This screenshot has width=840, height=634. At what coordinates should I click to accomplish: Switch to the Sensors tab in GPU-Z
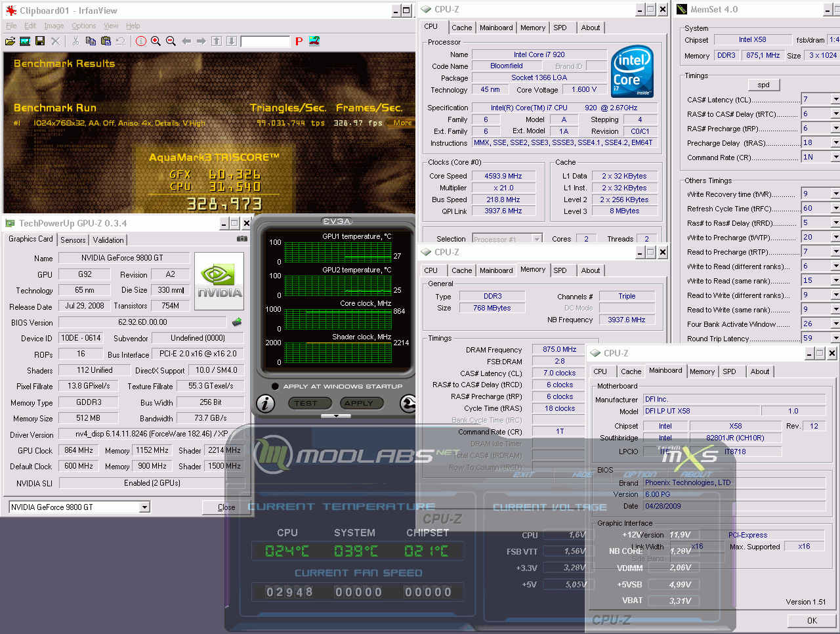click(73, 240)
